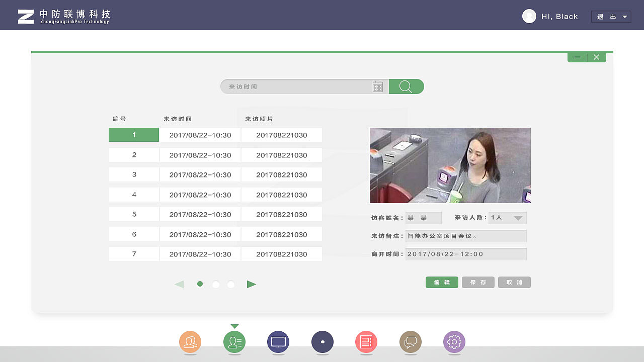Open the purple settings gear module

(454, 342)
